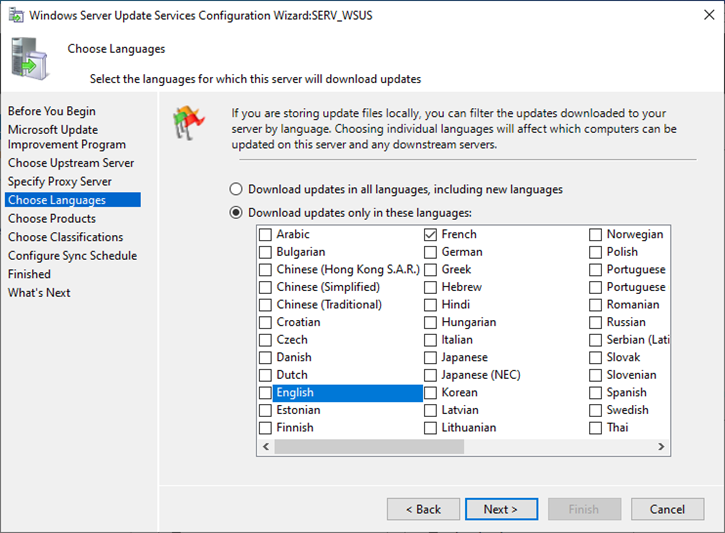Click the WSUS wizard title bar icon
This screenshot has width=725, height=533.
point(16,15)
